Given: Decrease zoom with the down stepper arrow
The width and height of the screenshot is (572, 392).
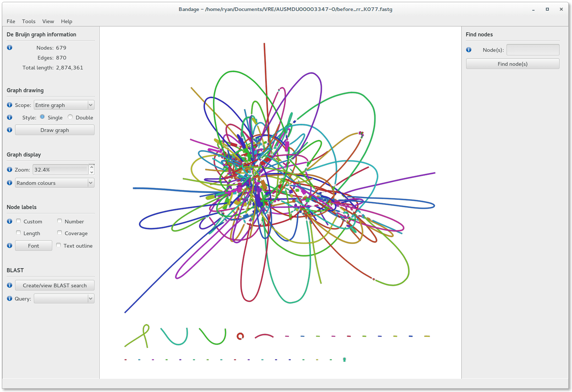Looking at the screenshot, I should [x=92, y=172].
